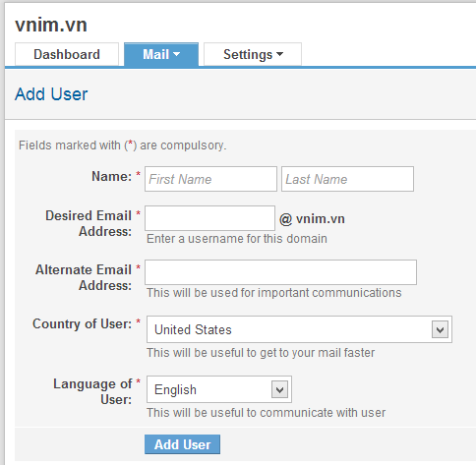The height and width of the screenshot is (465, 476).
Task: Open the Settings tab menu
Action: click(253, 54)
